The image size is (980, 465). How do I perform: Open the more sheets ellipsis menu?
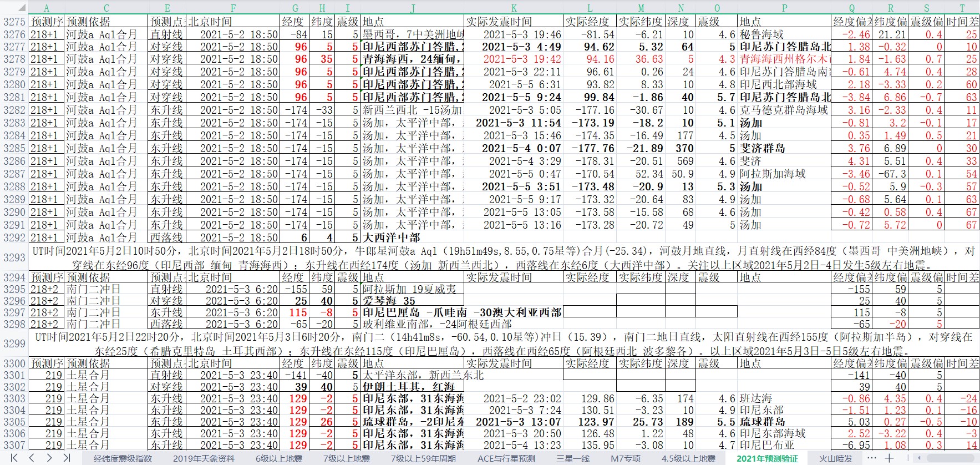(871, 458)
